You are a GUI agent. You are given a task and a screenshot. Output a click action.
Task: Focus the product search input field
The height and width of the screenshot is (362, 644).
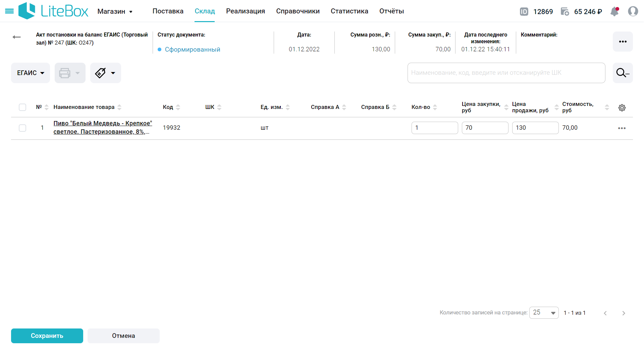pyautogui.click(x=506, y=73)
